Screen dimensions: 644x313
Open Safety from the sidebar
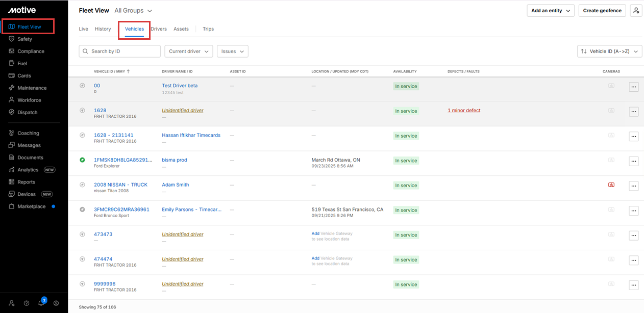[24, 39]
